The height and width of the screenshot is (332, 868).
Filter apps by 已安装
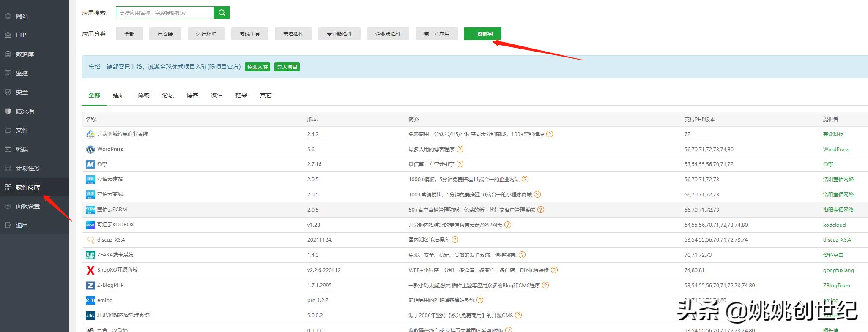click(165, 34)
